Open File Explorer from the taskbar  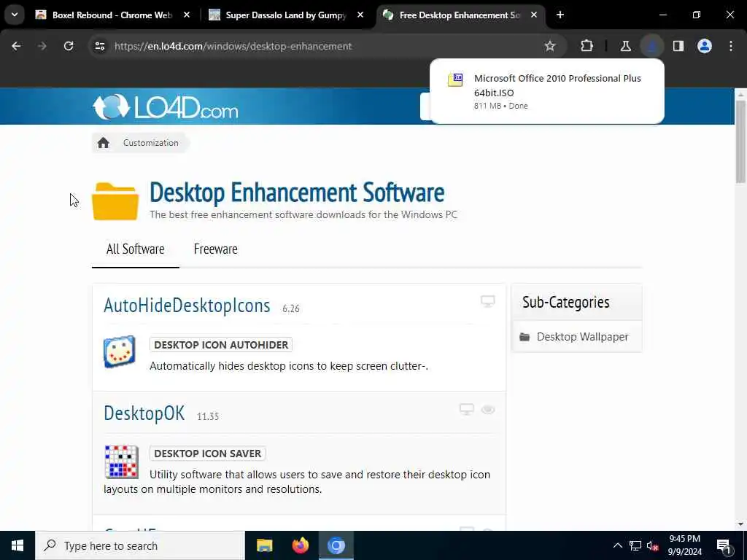point(264,545)
